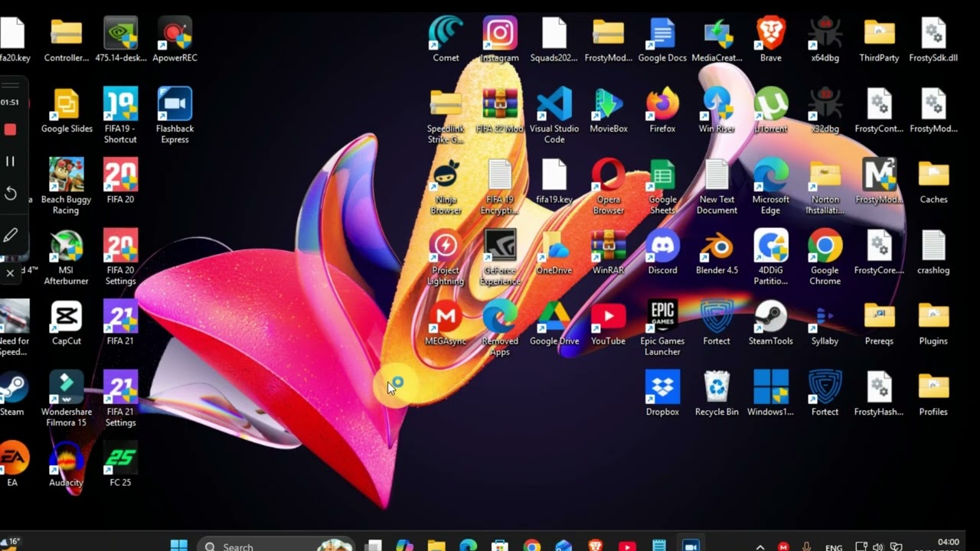The image size is (980, 551).
Task: Open File Explorer from the taskbar
Action: (436, 546)
